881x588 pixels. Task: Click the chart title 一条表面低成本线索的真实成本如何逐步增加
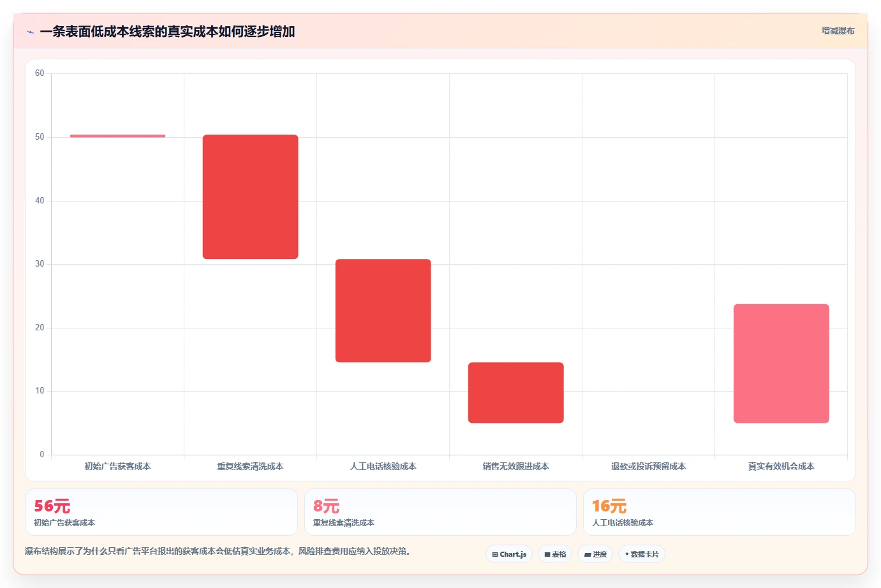tap(167, 31)
